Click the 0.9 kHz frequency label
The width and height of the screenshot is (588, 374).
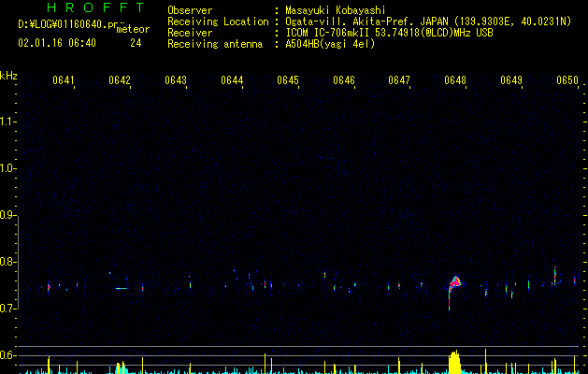[x=7, y=215]
